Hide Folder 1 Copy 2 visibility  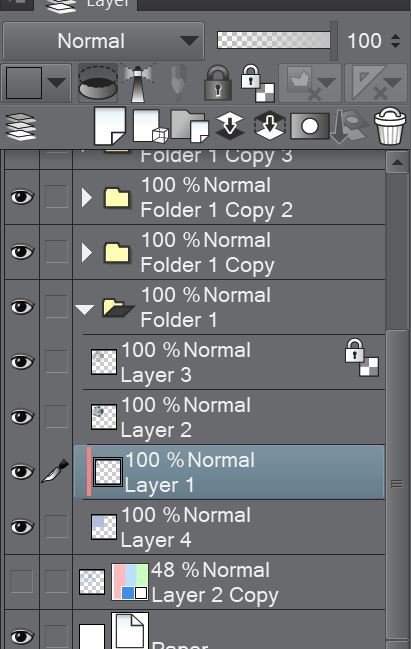pyautogui.click(x=22, y=197)
